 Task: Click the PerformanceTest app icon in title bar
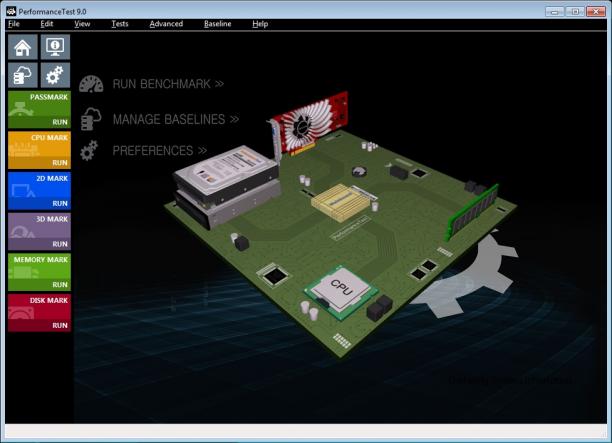[x=11, y=11]
